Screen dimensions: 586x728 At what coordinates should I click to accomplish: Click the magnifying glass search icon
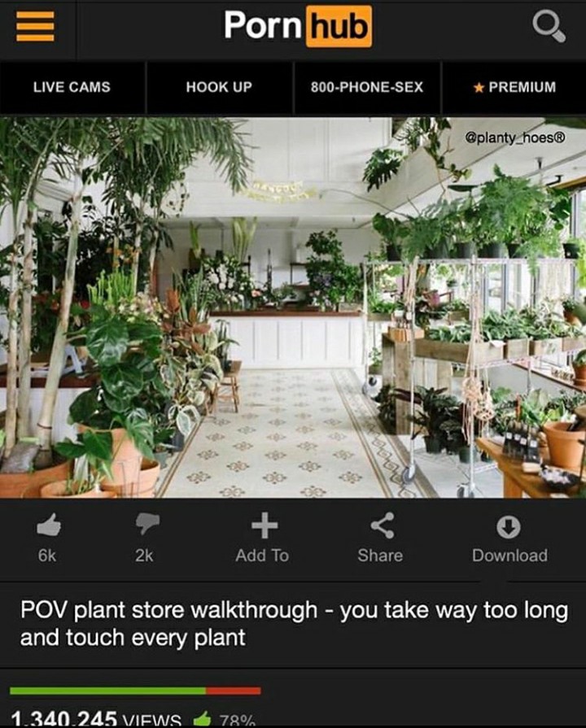tap(549, 27)
